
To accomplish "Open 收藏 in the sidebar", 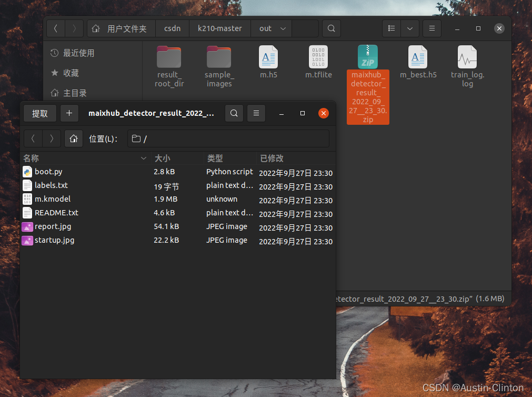I will [65, 73].
